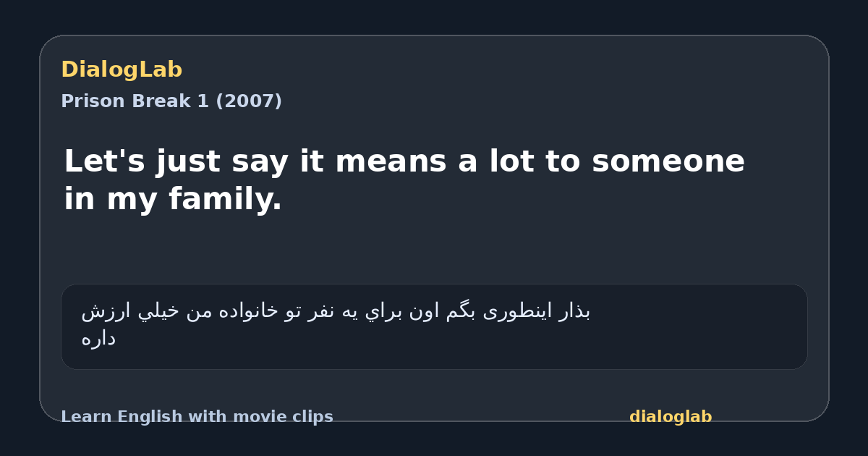868x456 pixels.
Task: Click the word 'someone' in the quote
Action: 668,161
